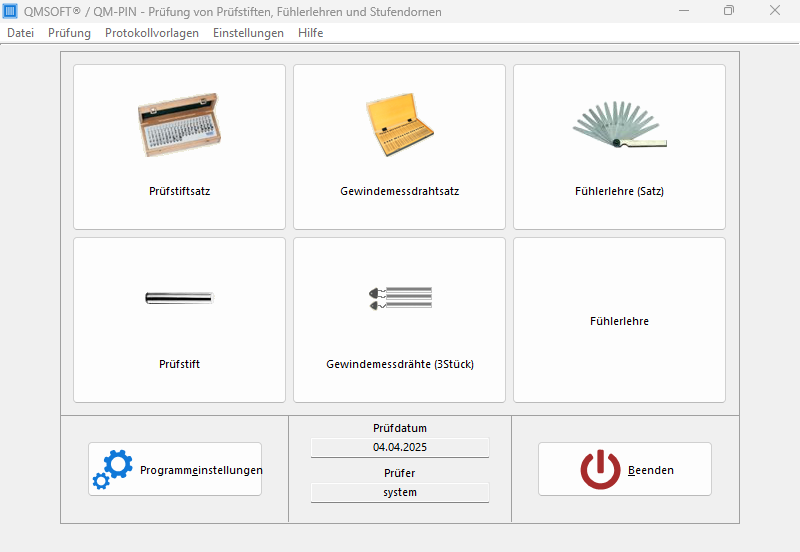The image size is (800, 552).
Task: Minimize the QM-PIN window
Action: click(684, 11)
